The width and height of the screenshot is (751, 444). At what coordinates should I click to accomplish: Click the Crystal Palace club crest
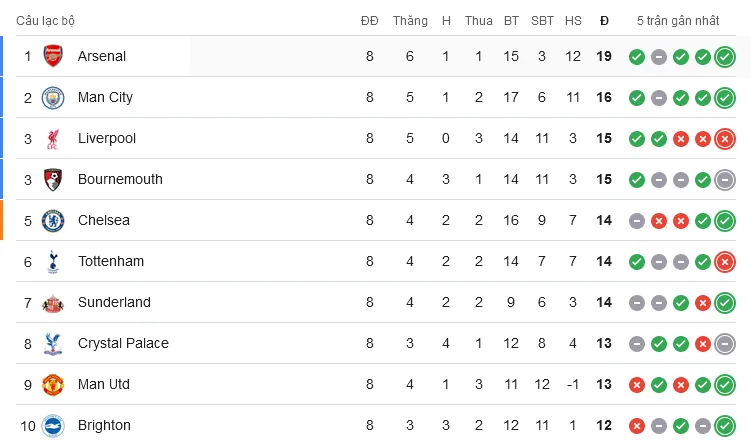(53, 343)
